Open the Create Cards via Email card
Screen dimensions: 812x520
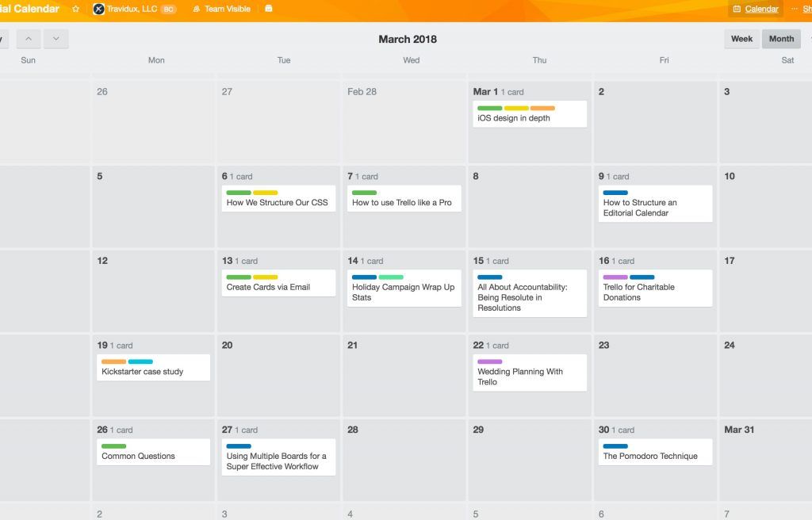tap(278, 283)
